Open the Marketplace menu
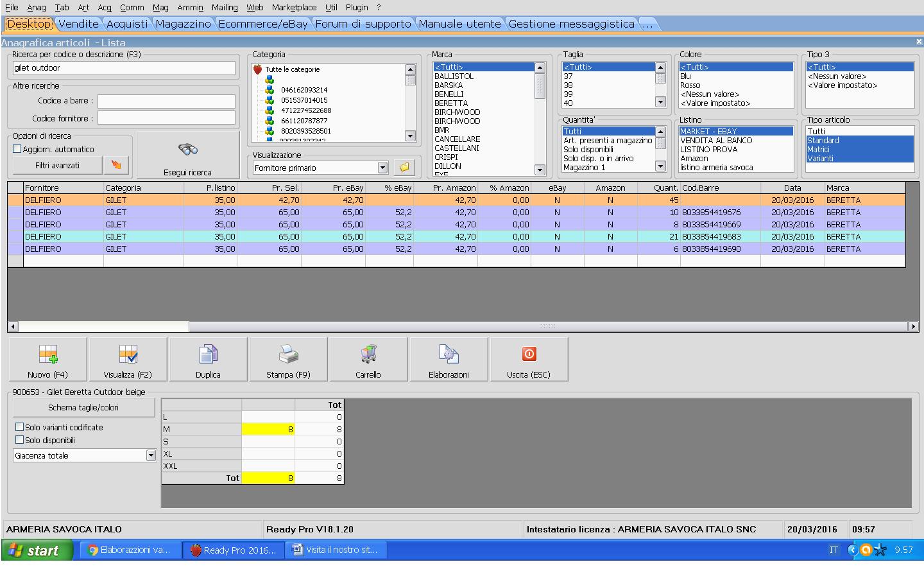 [x=294, y=7]
